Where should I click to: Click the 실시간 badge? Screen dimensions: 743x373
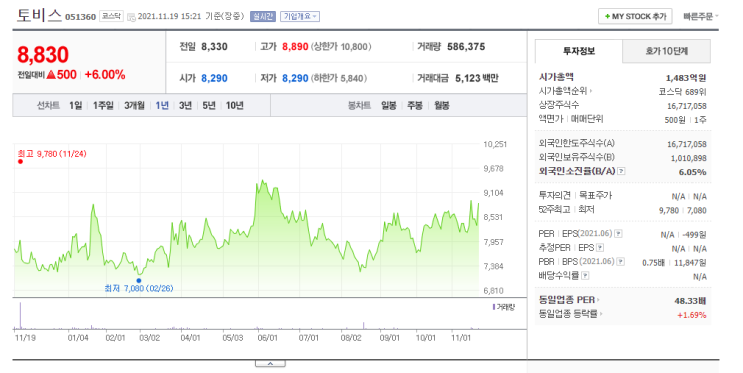point(263,17)
